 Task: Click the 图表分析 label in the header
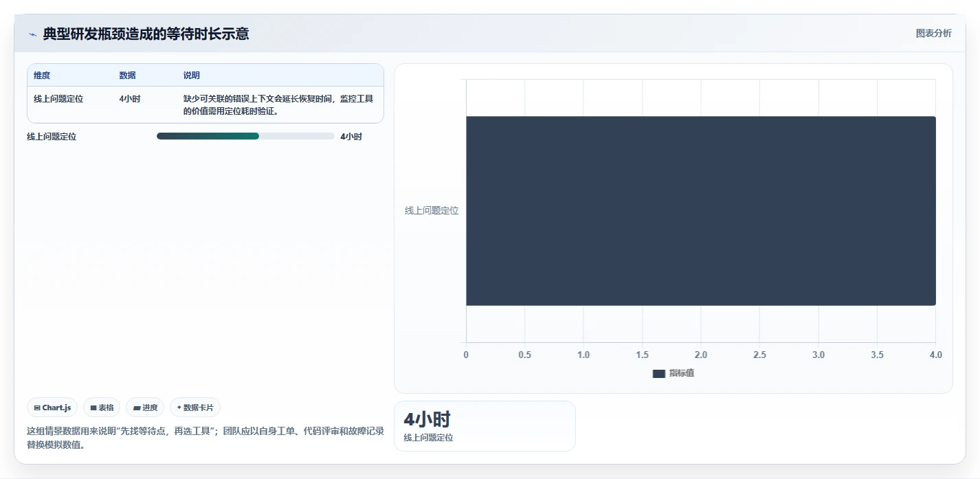(933, 33)
